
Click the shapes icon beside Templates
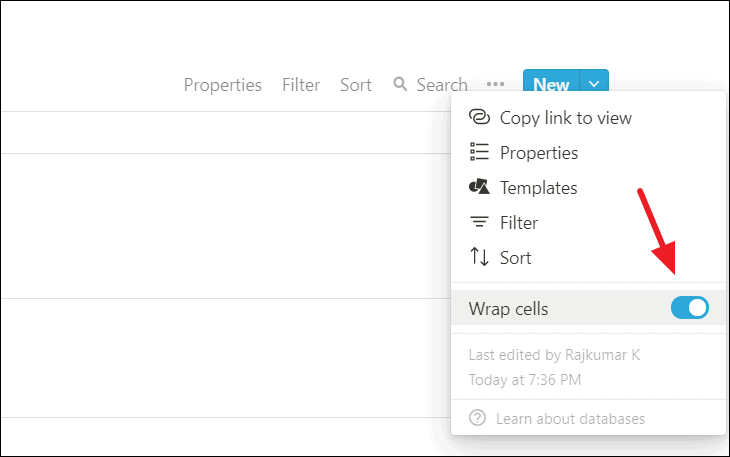[x=479, y=187]
